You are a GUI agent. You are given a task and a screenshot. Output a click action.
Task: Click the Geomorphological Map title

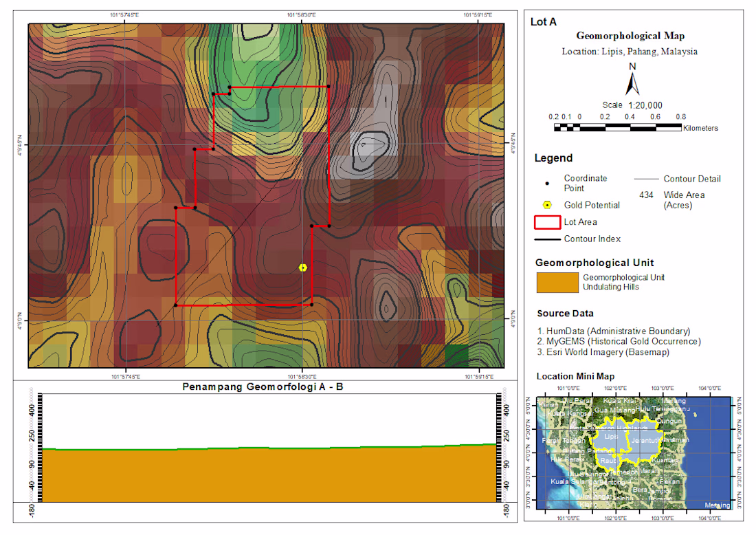(x=630, y=36)
